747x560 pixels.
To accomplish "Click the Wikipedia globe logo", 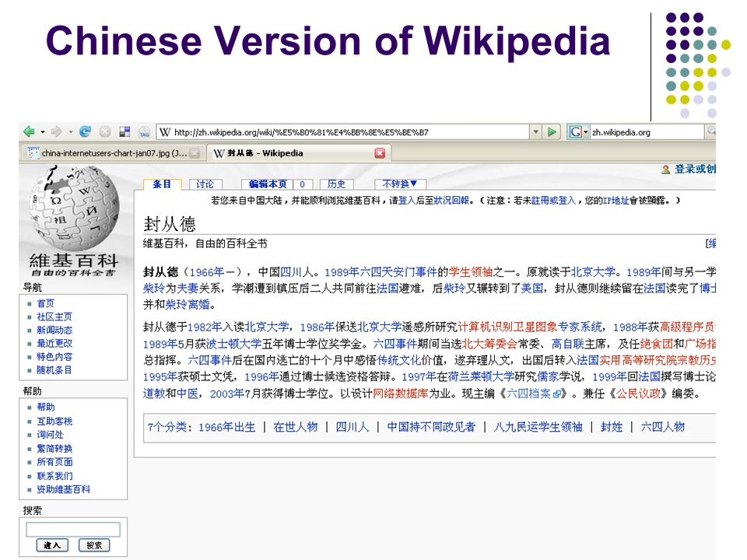I will tap(73, 207).
